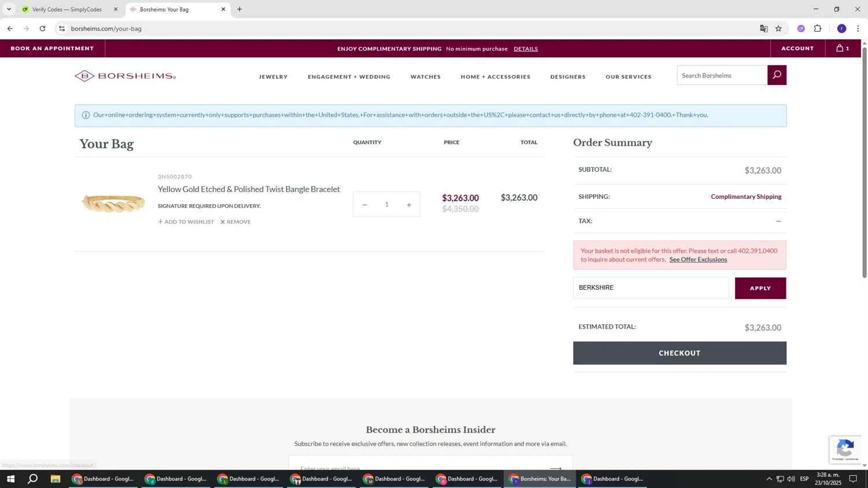View site information icon in address bar
868x488 pixels.
coord(62,28)
